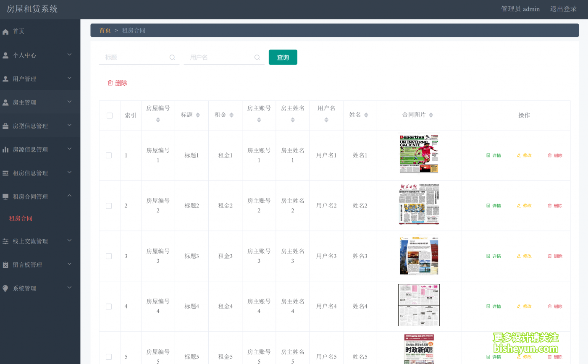This screenshot has width=588, height=364.
Task: Expand the 租房信息管理 chevron
Action: 70,172
